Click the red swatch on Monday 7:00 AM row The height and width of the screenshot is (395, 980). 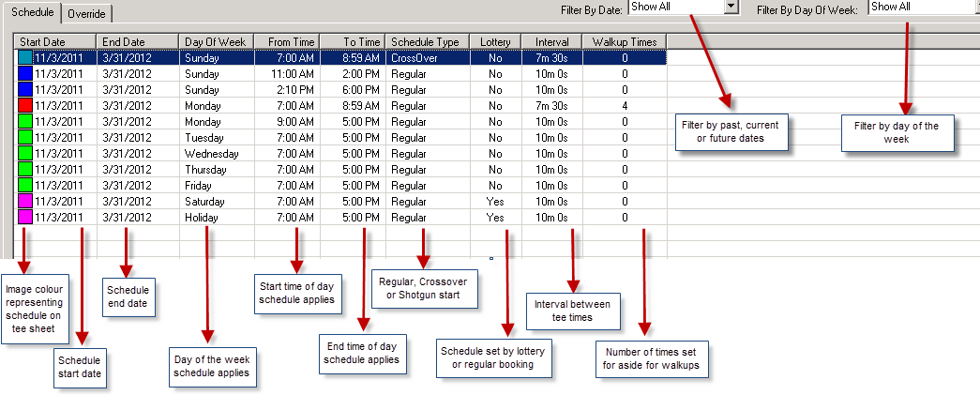coord(24,105)
